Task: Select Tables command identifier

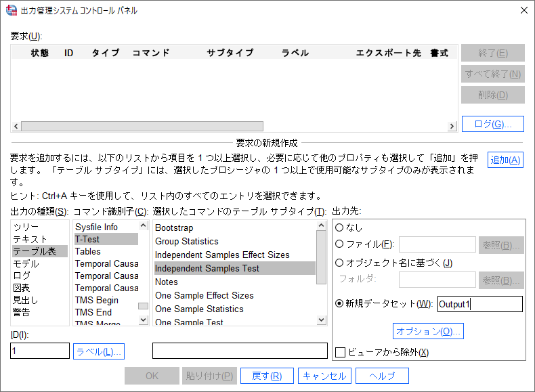Action: point(106,251)
